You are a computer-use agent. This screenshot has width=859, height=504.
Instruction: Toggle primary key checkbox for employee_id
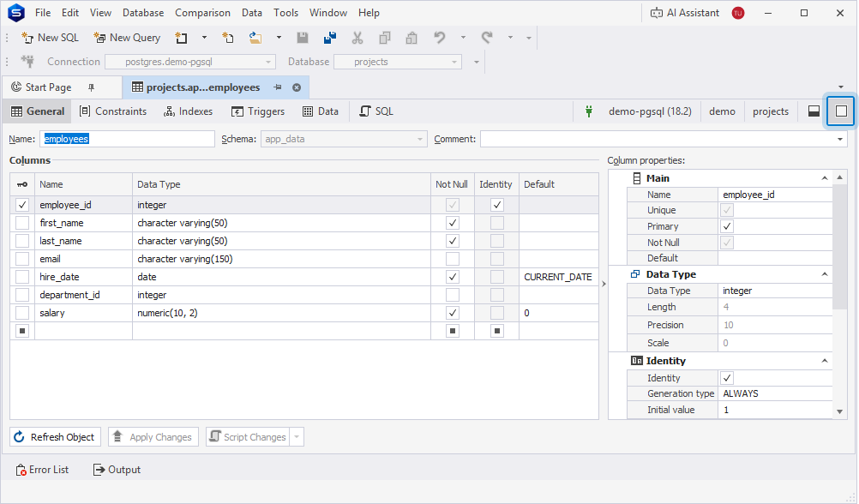click(22, 205)
